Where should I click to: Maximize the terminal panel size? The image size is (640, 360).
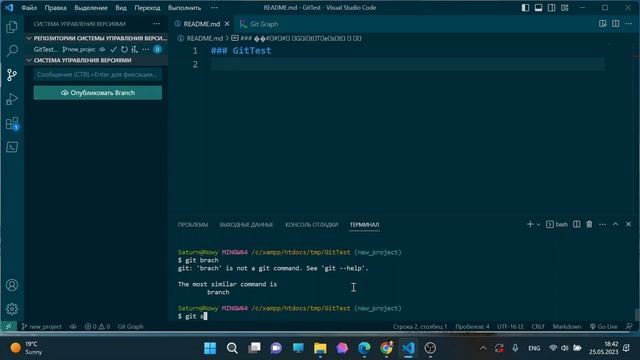[616, 224]
